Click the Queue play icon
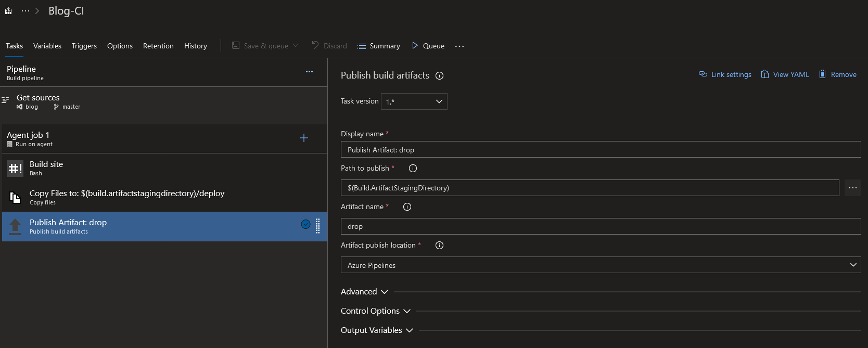This screenshot has width=868, height=348. pos(415,46)
